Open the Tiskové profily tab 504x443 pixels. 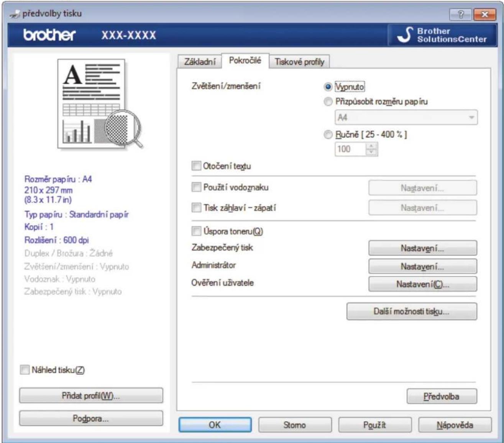point(299,62)
